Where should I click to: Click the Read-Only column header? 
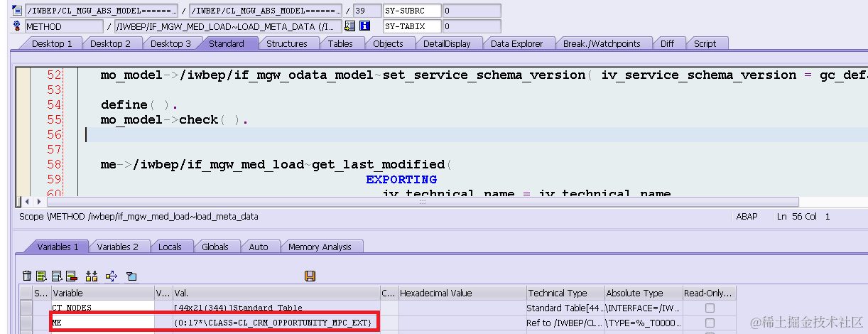(709, 293)
